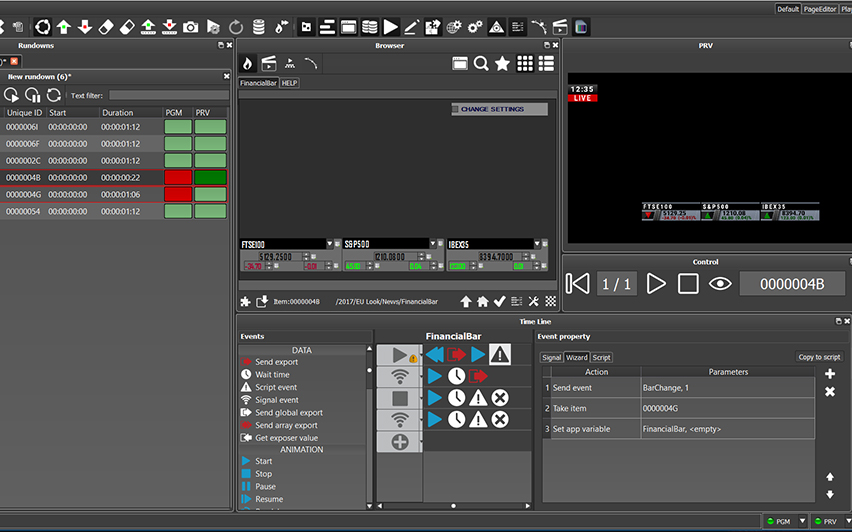
Task: Toggle PRV cell for rundown item 0000006I
Action: [x=210, y=127]
